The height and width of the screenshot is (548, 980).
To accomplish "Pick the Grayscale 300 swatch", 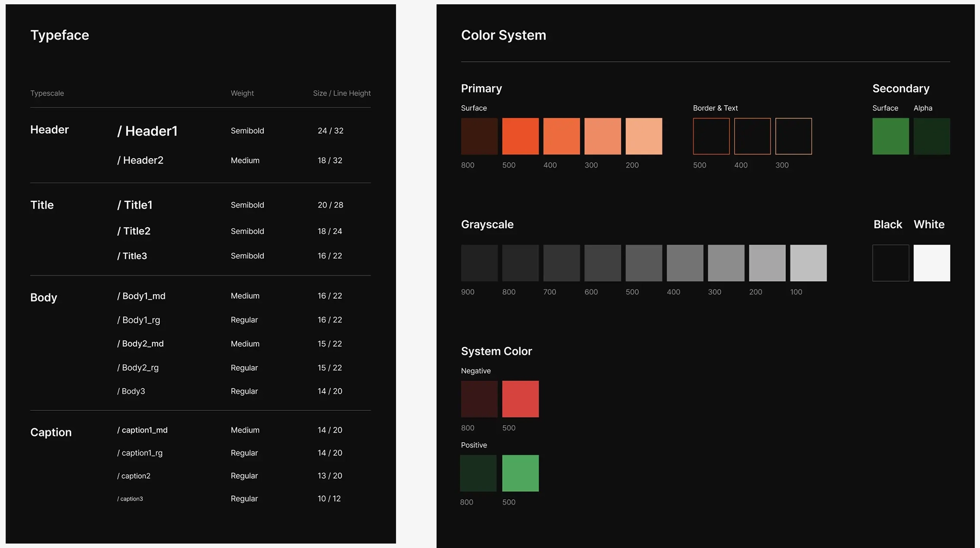I will pyautogui.click(x=726, y=263).
